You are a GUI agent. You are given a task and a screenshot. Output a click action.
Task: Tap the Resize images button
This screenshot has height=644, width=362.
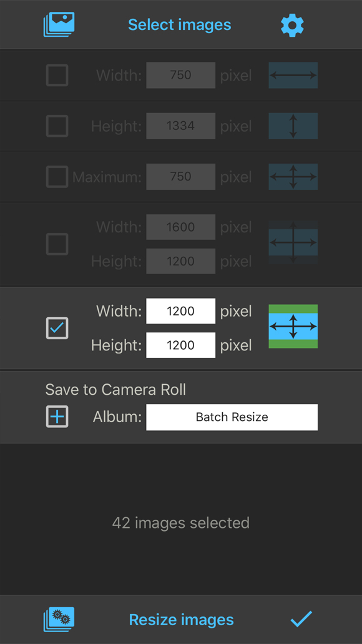(182, 620)
